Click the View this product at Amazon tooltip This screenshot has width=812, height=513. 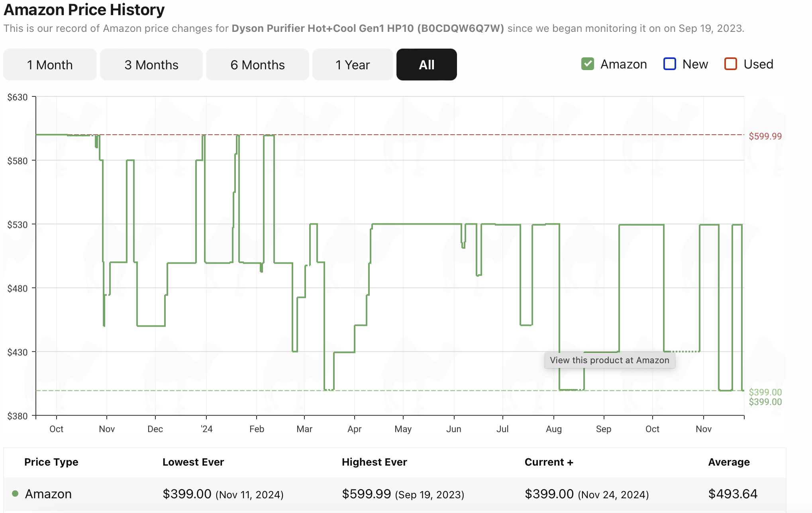click(x=610, y=360)
